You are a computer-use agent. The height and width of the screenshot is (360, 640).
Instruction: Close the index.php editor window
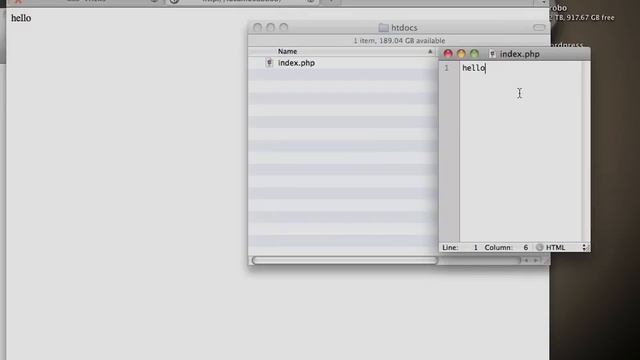tap(448, 54)
